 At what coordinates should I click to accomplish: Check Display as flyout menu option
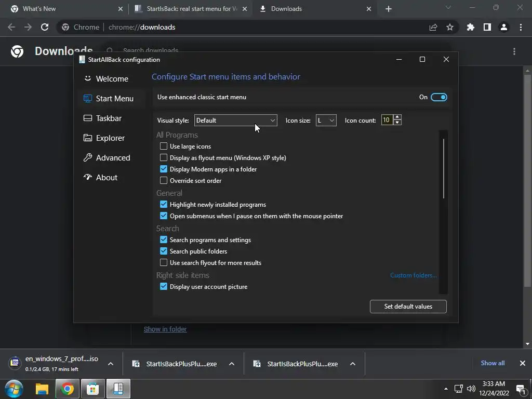[x=164, y=158]
